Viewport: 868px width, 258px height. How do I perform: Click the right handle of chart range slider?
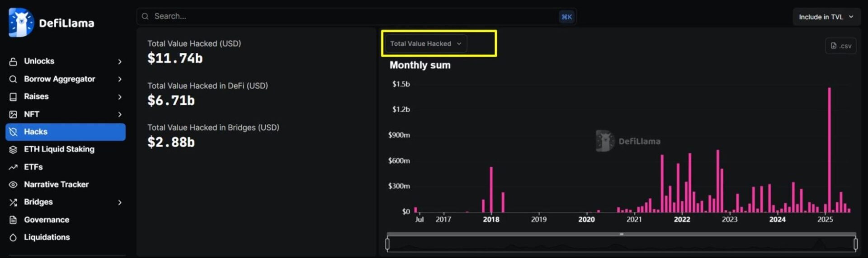[x=855, y=244]
